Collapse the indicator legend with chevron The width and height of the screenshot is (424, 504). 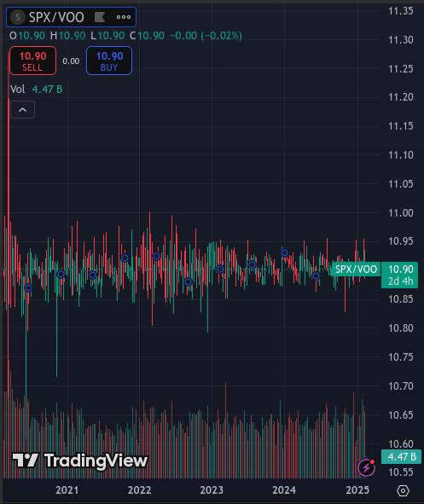click(22, 110)
